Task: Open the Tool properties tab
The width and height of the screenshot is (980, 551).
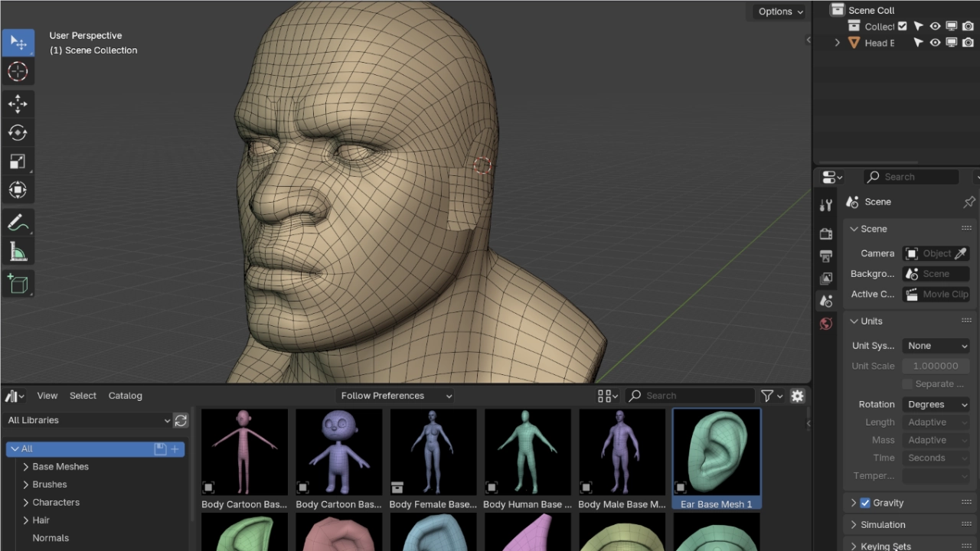Action: click(826, 205)
